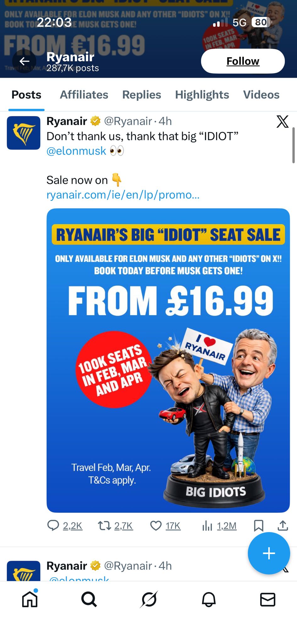Screen dimensions: 297x644
Task: Open the "IDIOT" seat sale image
Action: [168, 360]
